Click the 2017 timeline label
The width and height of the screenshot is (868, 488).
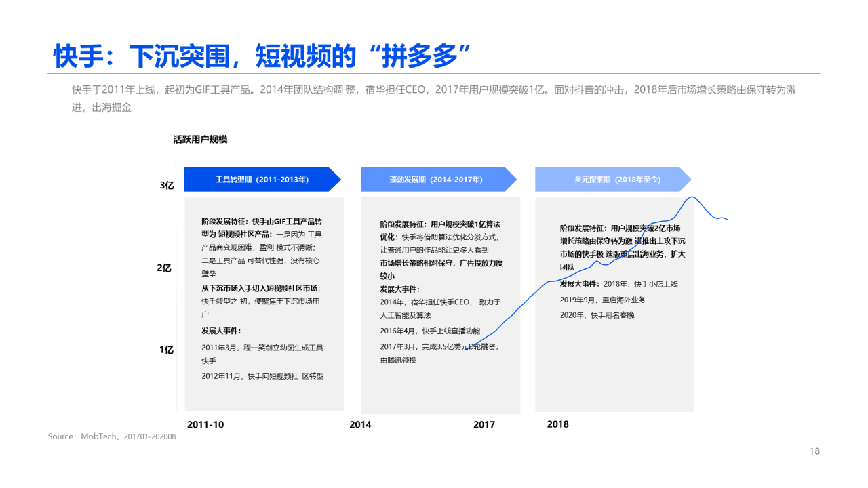484,424
